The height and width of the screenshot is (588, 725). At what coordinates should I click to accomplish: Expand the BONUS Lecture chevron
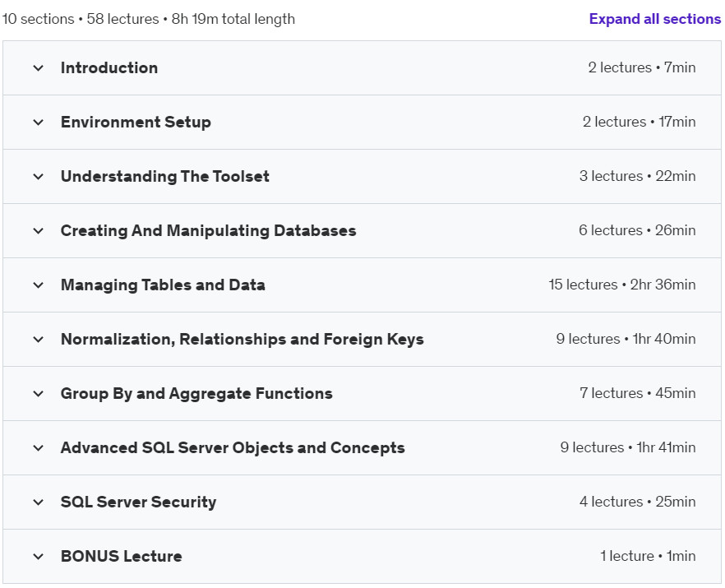click(39, 556)
